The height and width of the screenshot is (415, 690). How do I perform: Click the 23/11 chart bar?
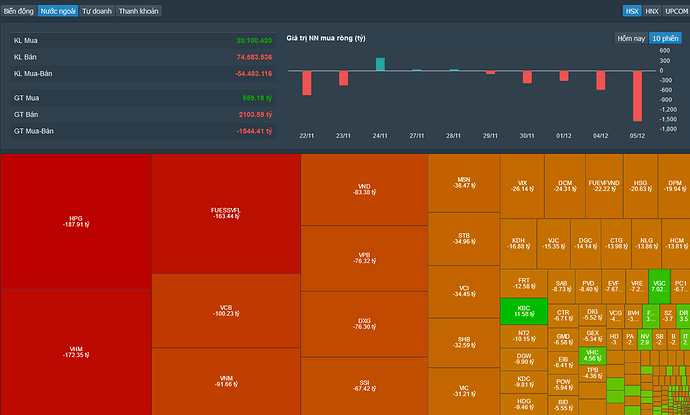[x=343, y=78]
